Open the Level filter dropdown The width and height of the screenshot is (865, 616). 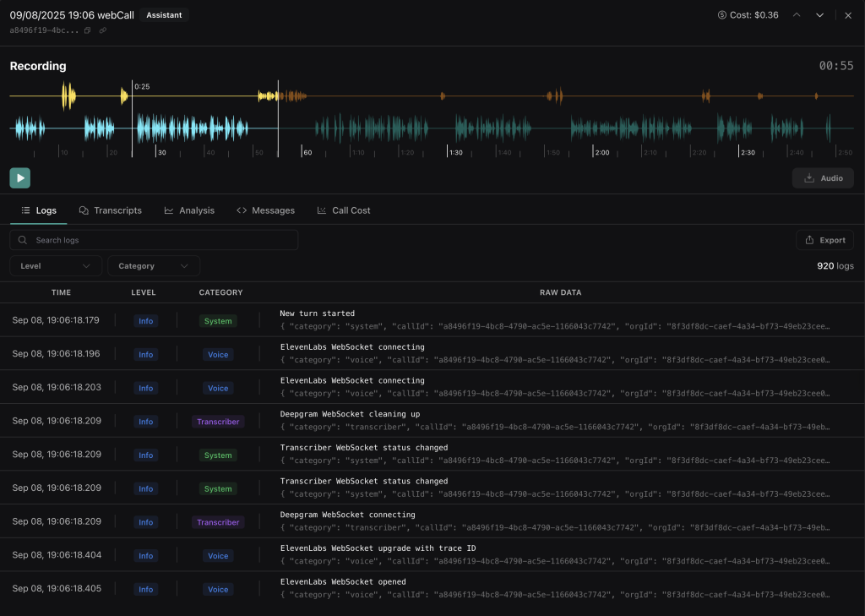click(x=56, y=266)
